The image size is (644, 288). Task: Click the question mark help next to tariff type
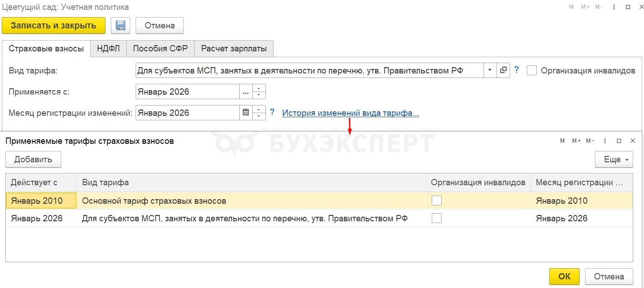516,70
